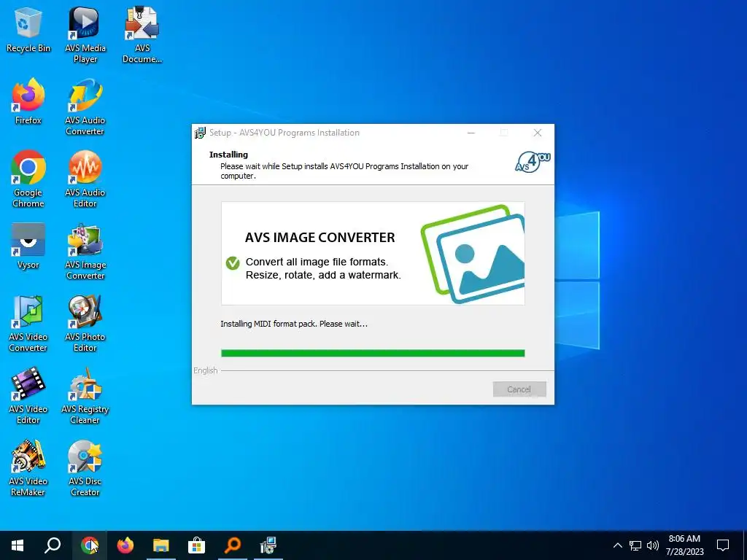Screen dimensions: 747x560
Task: Select the AVS Media Player shortcut
Action: [x=85, y=35]
